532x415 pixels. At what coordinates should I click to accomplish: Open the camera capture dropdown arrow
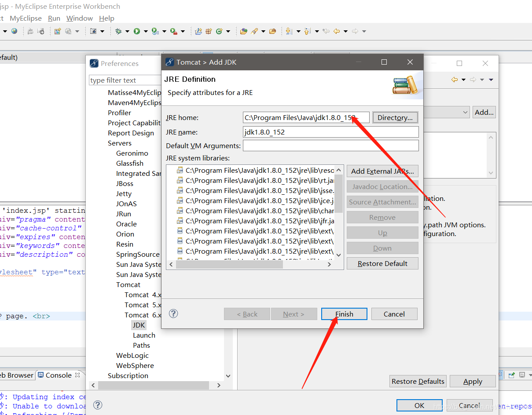102,31
